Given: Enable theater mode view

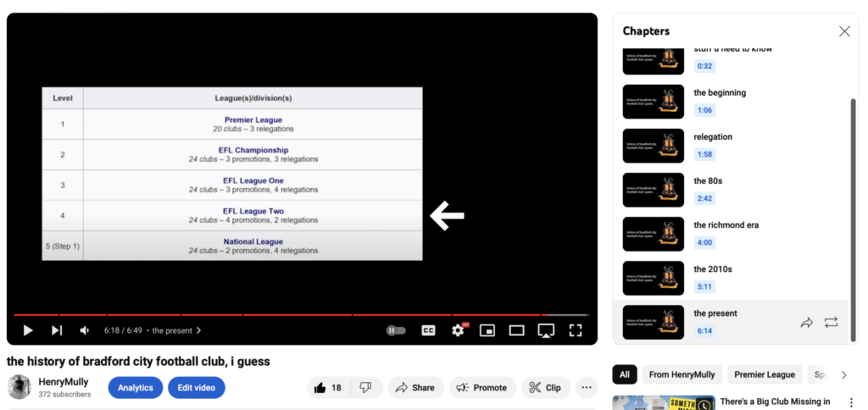Looking at the screenshot, I should pos(516,330).
